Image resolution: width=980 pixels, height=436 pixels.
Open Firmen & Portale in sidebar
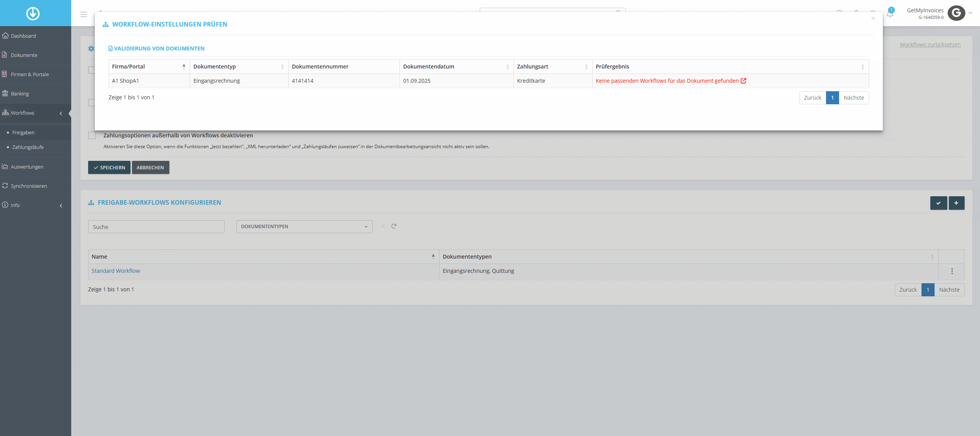[x=35, y=74]
